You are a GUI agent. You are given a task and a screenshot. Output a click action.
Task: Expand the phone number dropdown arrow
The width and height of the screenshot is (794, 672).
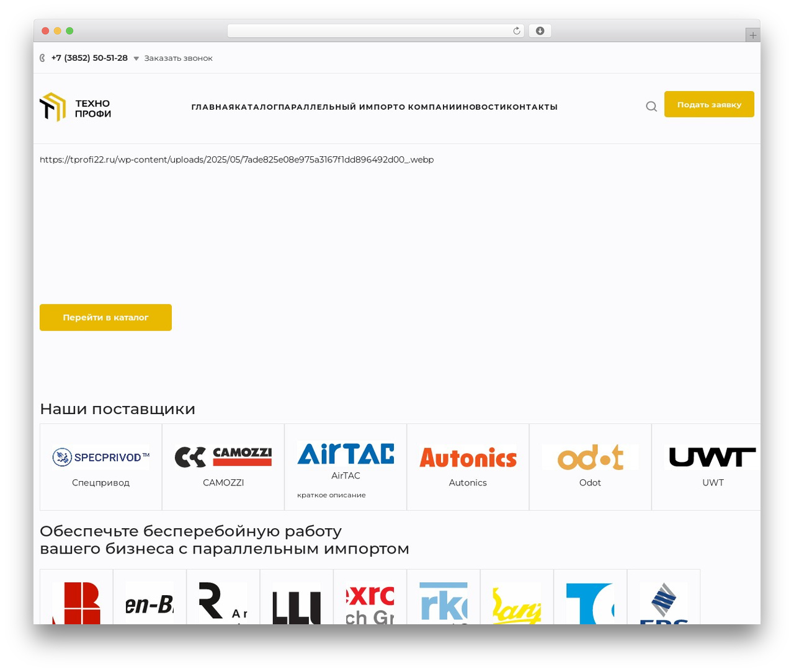click(x=136, y=58)
